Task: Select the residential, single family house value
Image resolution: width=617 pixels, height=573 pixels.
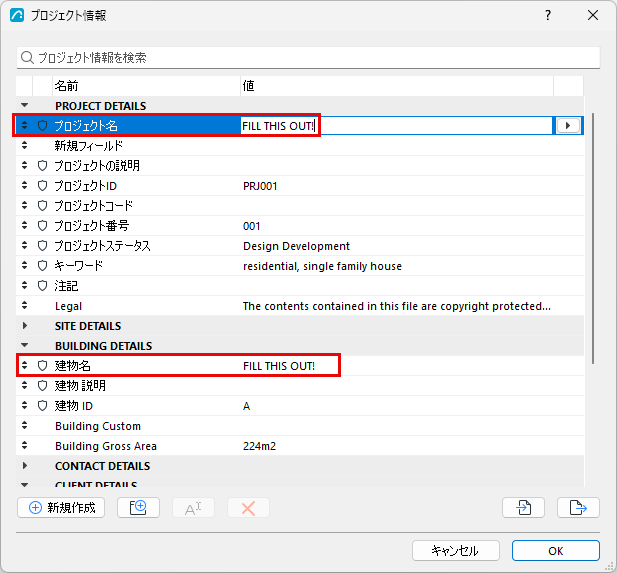Action: [322, 266]
